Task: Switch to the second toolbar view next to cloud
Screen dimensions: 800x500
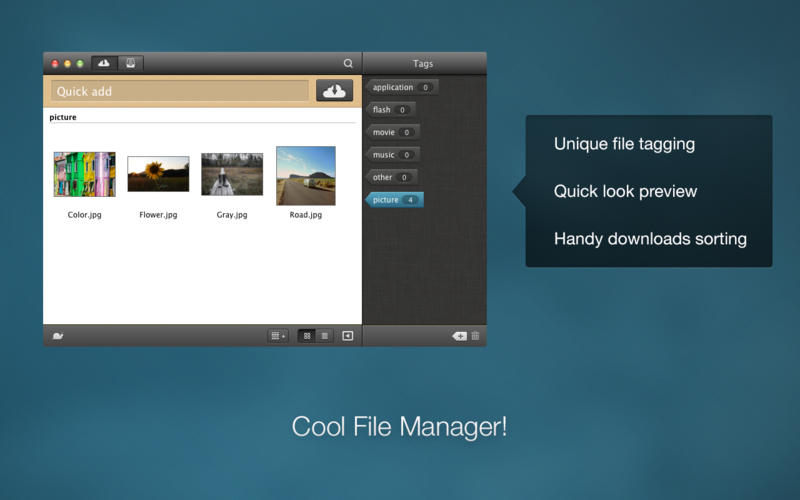Action: [131, 63]
